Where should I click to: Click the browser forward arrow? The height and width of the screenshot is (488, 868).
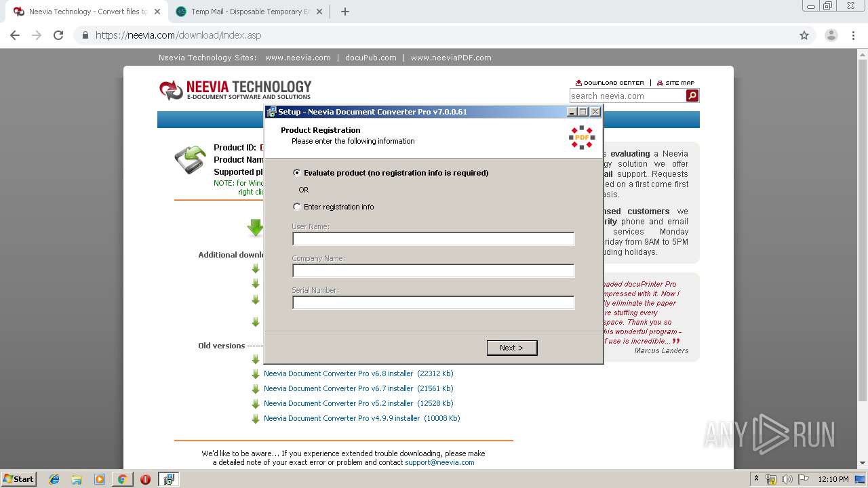(37, 35)
